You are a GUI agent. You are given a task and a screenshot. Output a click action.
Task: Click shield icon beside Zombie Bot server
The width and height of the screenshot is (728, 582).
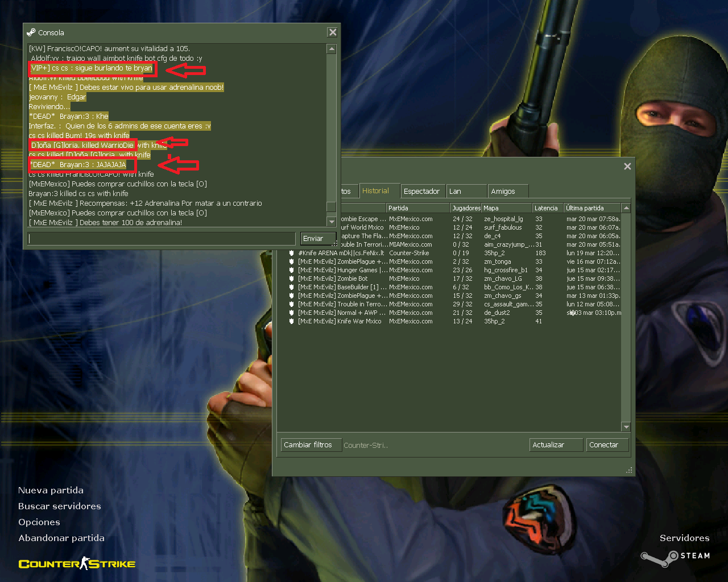point(291,278)
